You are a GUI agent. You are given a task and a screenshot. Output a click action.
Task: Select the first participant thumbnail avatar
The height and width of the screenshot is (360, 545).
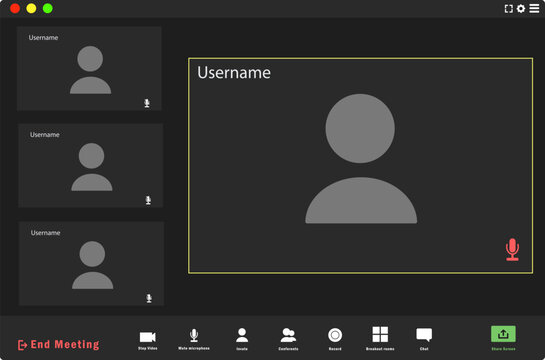[90, 70]
